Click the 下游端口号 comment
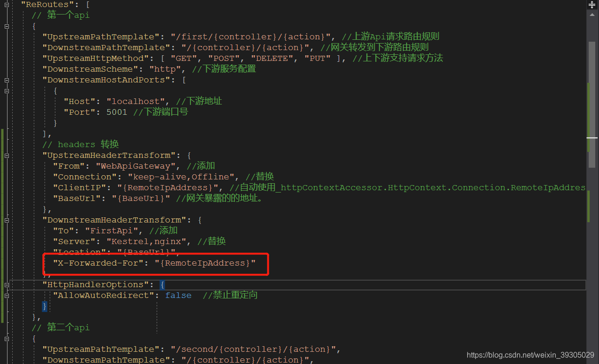 point(161,112)
